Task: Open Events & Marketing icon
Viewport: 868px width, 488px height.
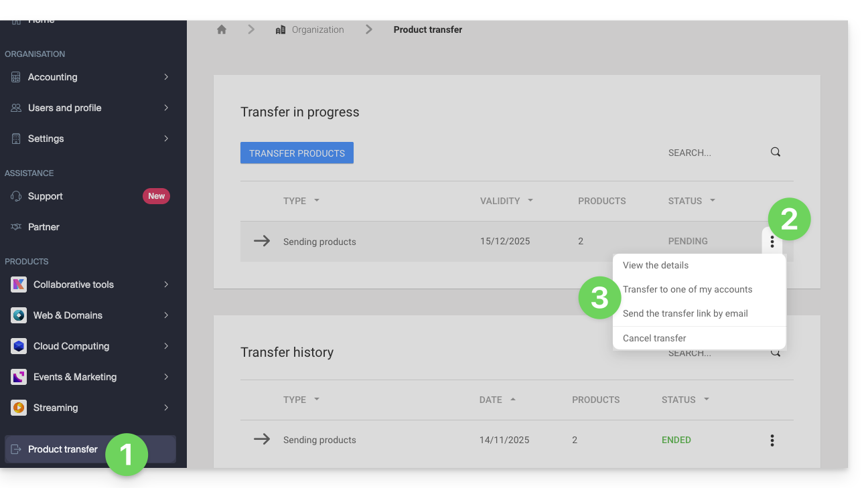Action: (x=19, y=377)
